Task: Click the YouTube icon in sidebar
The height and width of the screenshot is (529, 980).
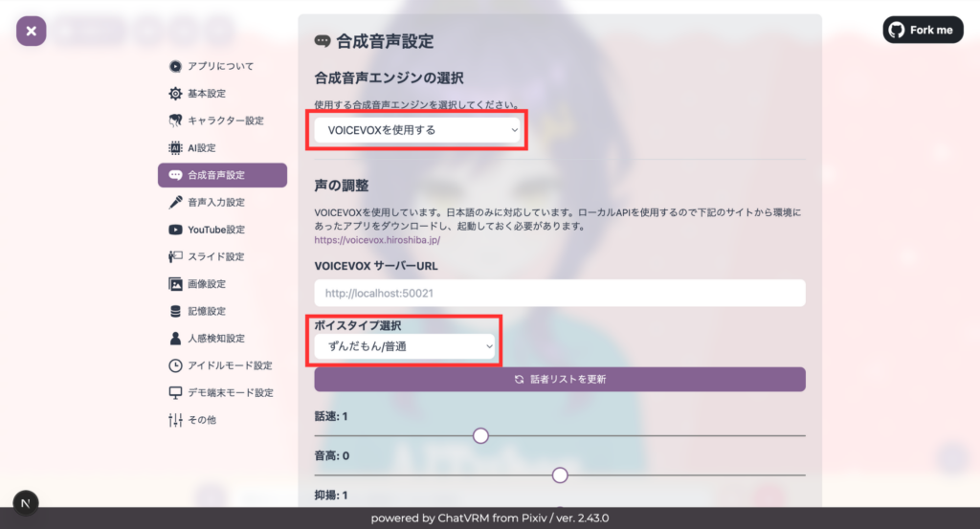Action: pyautogui.click(x=175, y=230)
